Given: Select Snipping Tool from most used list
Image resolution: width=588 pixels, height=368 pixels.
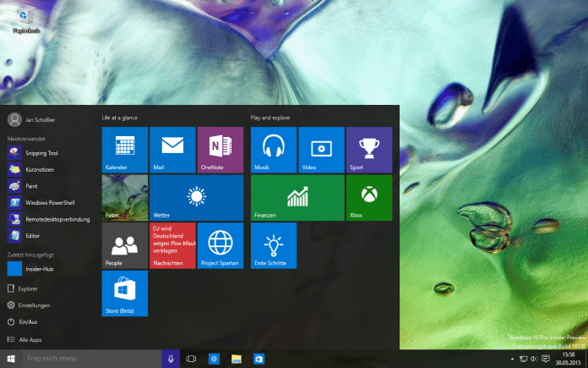Looking at the screenshot, I should point(41,152).
